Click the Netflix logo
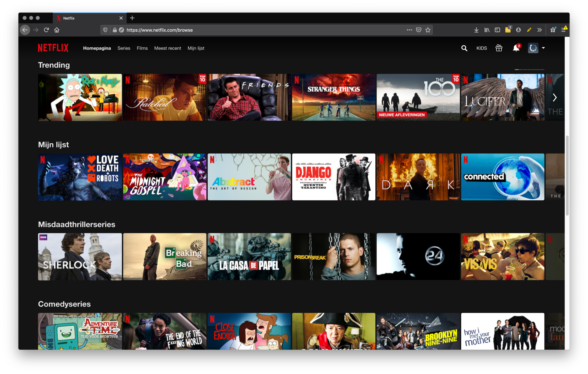 (53, 48)
